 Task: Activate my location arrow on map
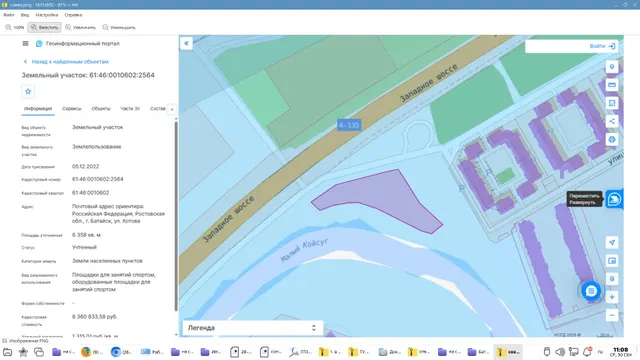click(x=612, y=242)
